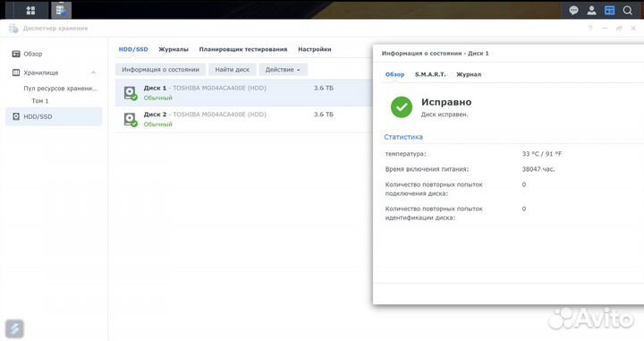Collapse the Хранилище section chevron
This screenshot has width=644, height=341.
tap(93, 72)
